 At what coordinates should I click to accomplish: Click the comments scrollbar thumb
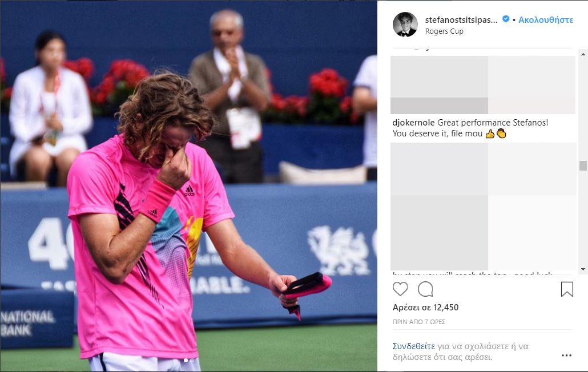point(583,165)
